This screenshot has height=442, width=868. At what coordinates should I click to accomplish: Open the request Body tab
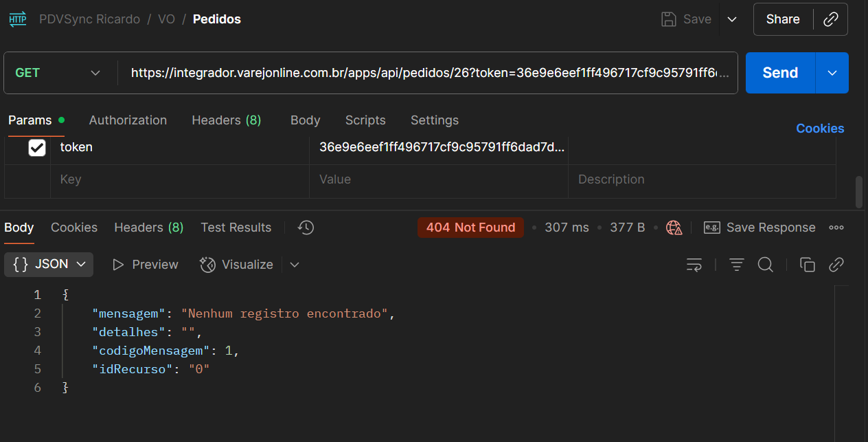click(x=305, y=120)
